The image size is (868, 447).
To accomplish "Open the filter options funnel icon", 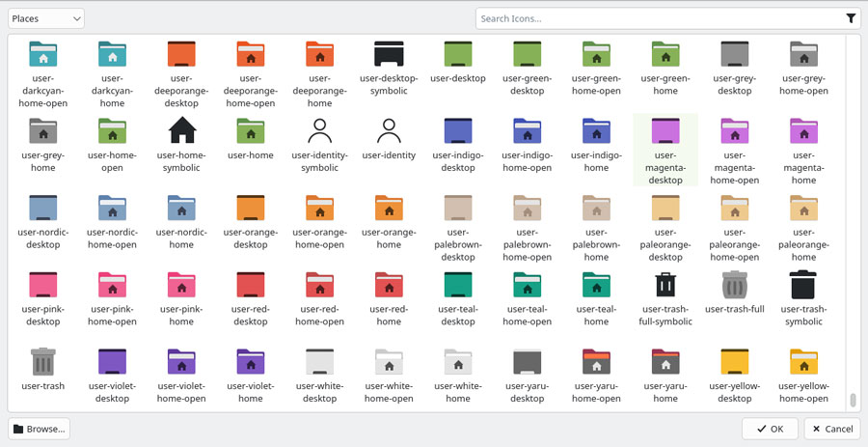I will [851, 18].
